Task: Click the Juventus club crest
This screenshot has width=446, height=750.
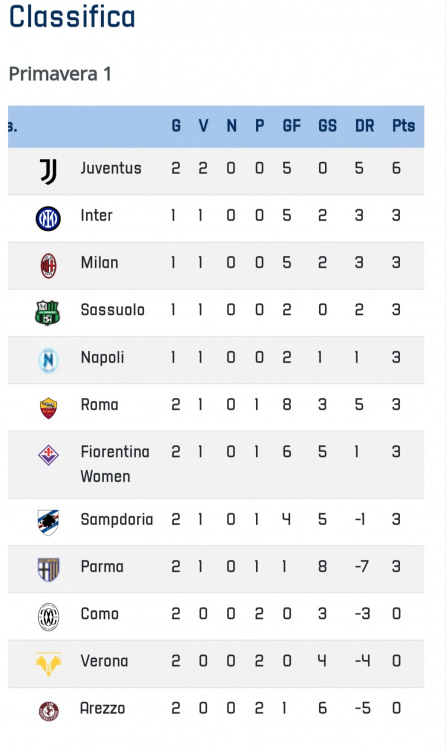Action: pyautogui.click(x=48, y=171)
